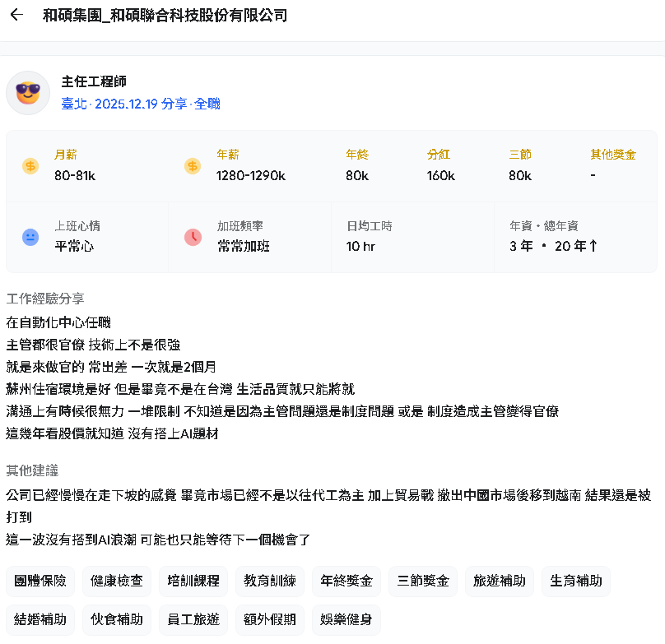Click the line 主管都很官僚 技術上不是很強
This screenshot has height=644, width=665.
click(93, 345)
